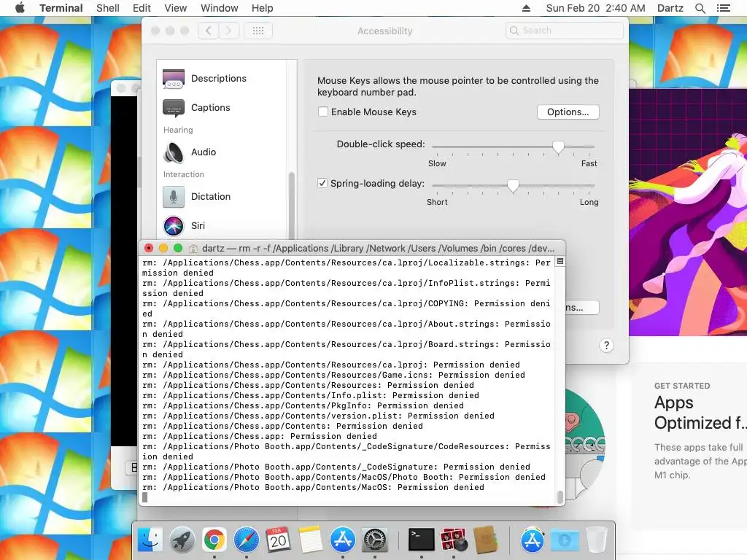This screenshot has height=560, width=747.
Task: Open the Trash in Dock
Action: pos(597,540)
